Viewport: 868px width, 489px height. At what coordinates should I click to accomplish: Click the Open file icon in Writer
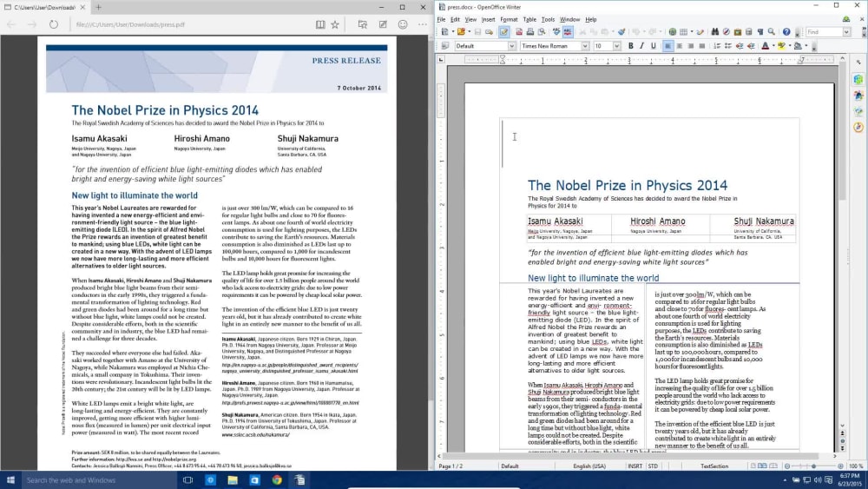coord(461,31)
